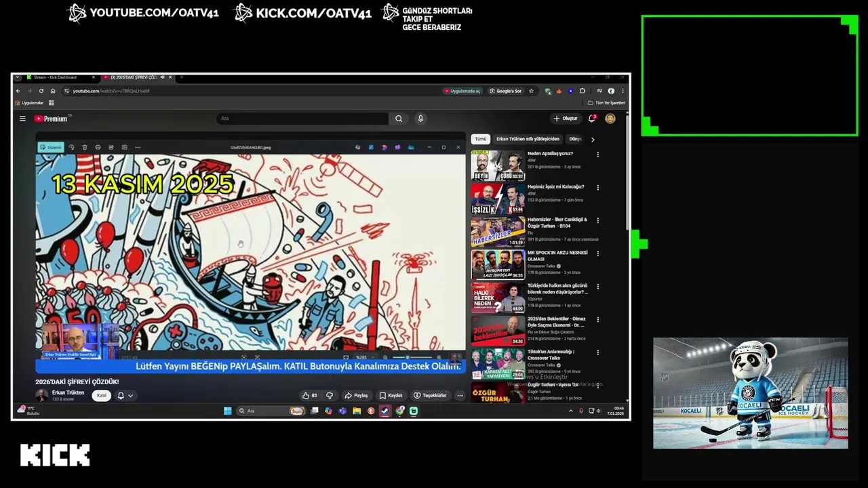The height and width of the screenshot is (488, 868).
Task: Open Uygulamalar apps bookmark
Action: [x=29, y=103]
